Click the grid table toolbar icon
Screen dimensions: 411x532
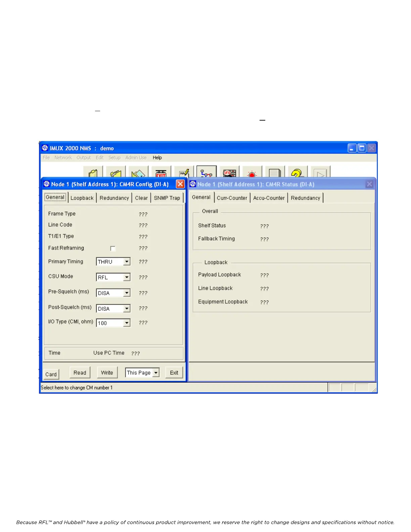tap(230, 172)
